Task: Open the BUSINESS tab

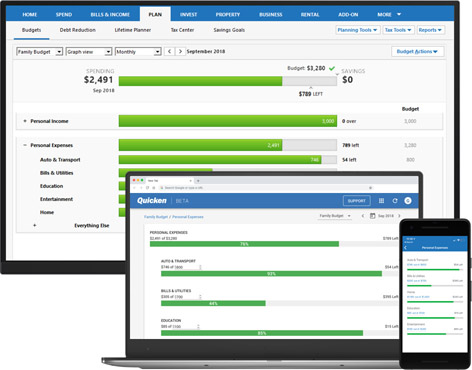Action: 271,15
